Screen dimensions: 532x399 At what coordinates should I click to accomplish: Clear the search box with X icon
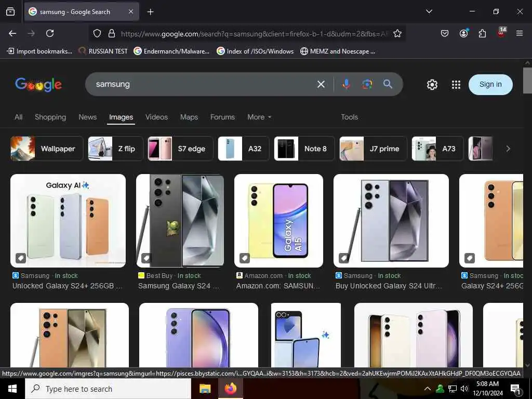pyautogui.click(x=321, y=84)
